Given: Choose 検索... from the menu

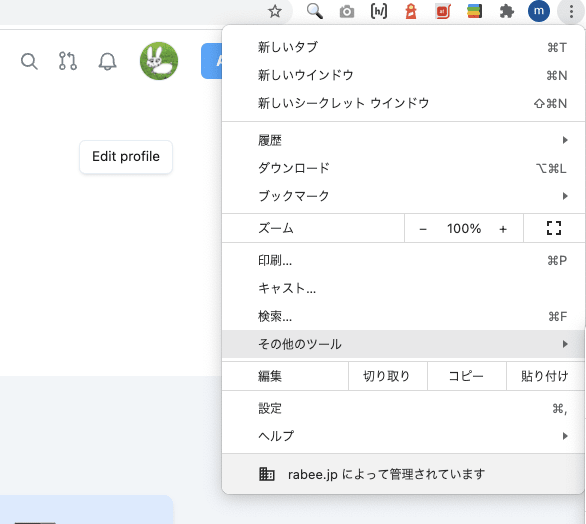Looking at the screenshot, I should coord(403,316).
